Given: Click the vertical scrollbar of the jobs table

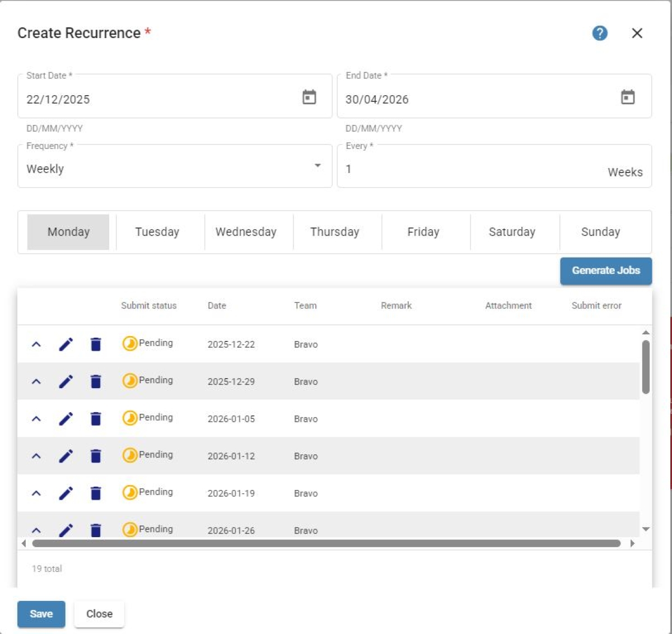Looking at the screenshot, I should click(646, 367).
